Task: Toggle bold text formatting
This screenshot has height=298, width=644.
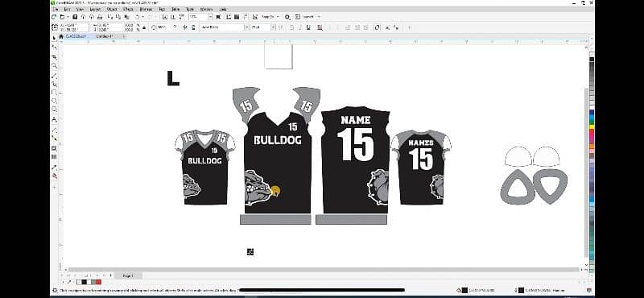Action: coord(291,27)
